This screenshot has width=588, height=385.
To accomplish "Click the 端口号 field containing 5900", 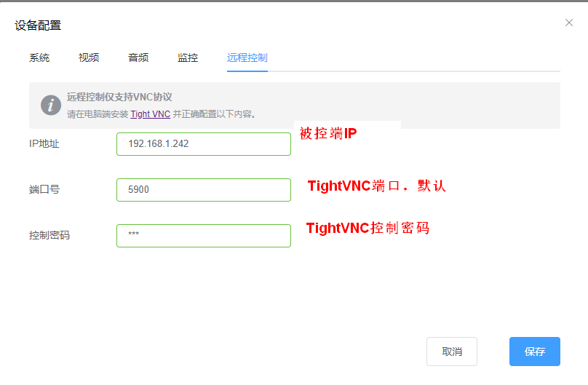I will click(204, 190).
